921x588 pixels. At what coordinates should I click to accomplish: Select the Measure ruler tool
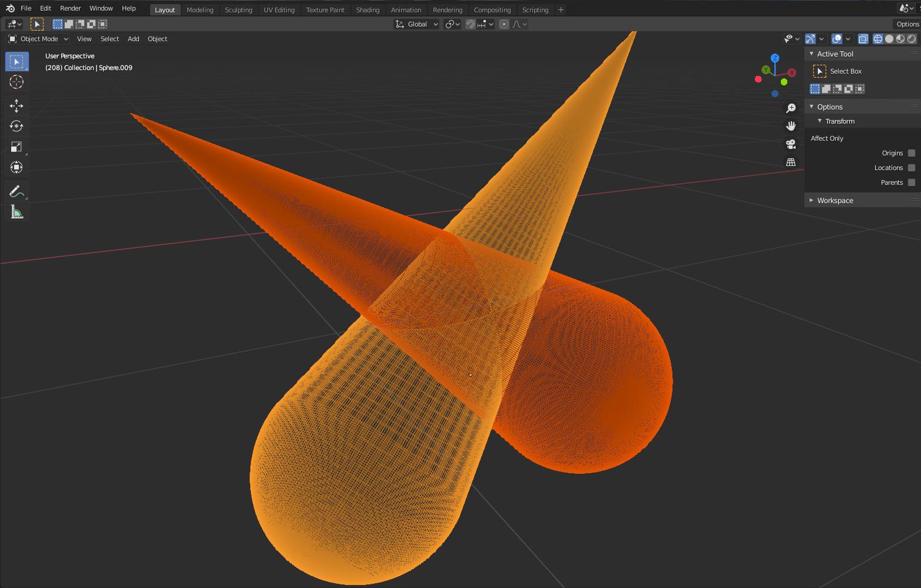pyautogui.click(x=16, y=212)
